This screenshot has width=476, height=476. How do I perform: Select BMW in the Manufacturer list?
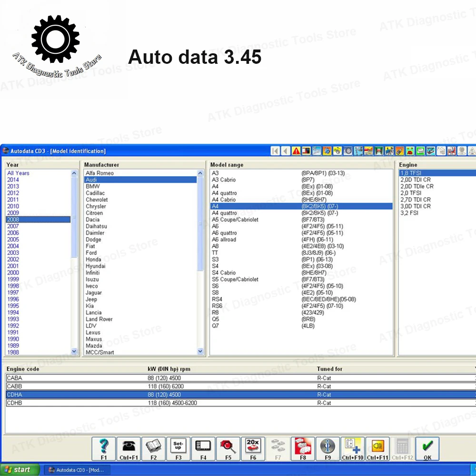[x=93, y=187]
